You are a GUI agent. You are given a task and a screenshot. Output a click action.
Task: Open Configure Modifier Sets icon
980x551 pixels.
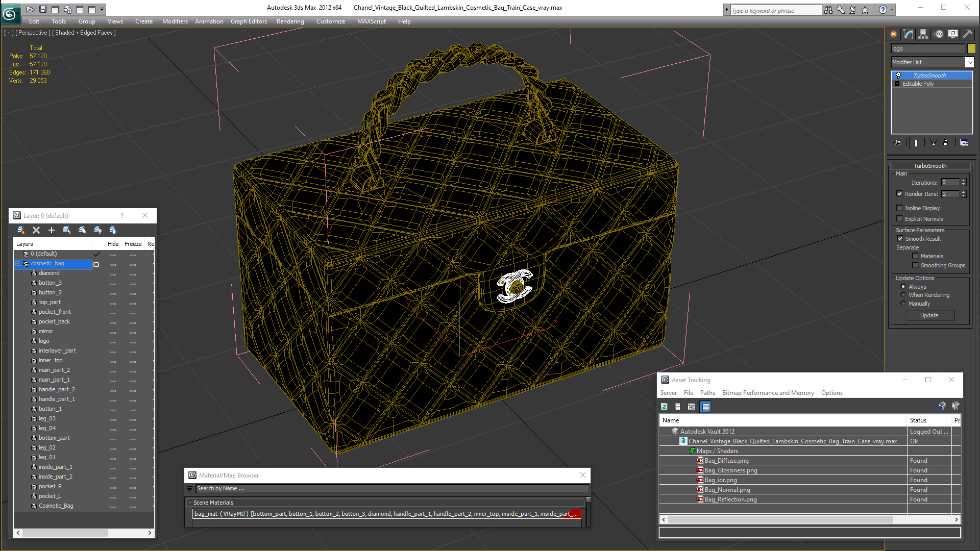(x=964, y=143)
